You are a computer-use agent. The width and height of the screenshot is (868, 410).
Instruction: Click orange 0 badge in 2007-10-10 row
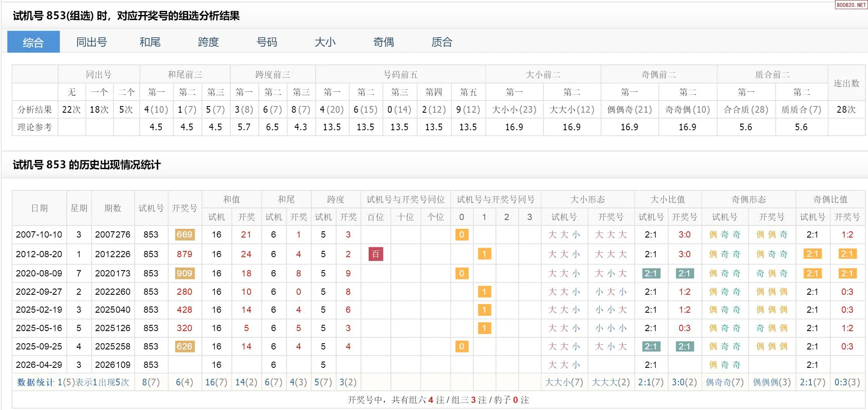point(461,235)
